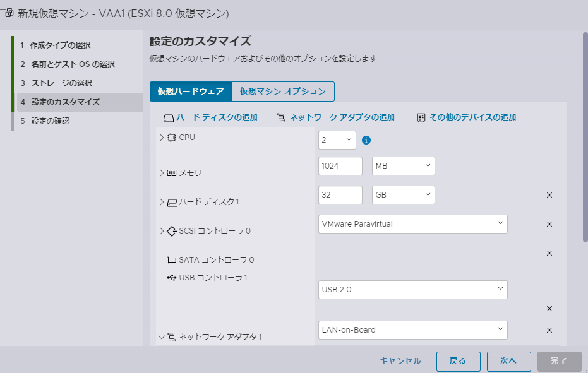
Task: Remove Network Adapter 1 with X icon
Action: click(x=549, y=330)
